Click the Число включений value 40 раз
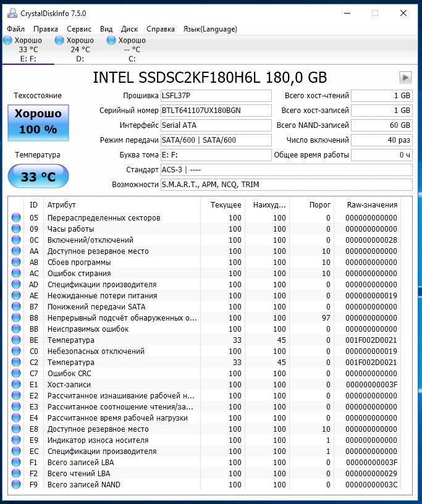 [x=381, y=140]
